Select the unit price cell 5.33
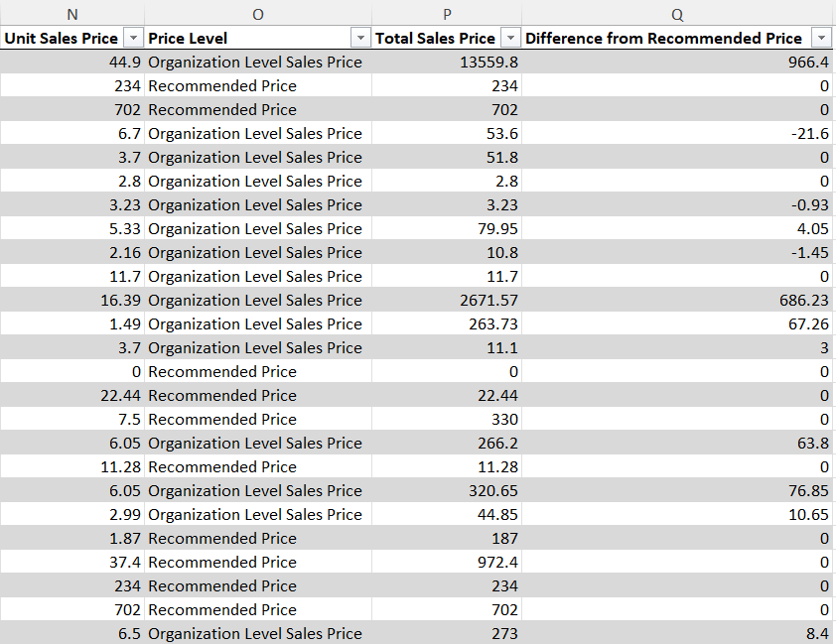The image size is (836, 644). tap(71, 229)
